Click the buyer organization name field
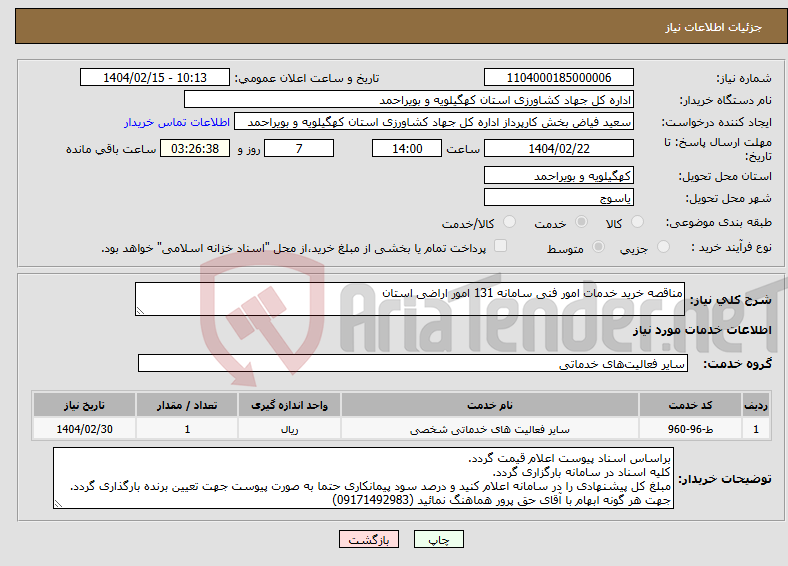 (409, 100)
